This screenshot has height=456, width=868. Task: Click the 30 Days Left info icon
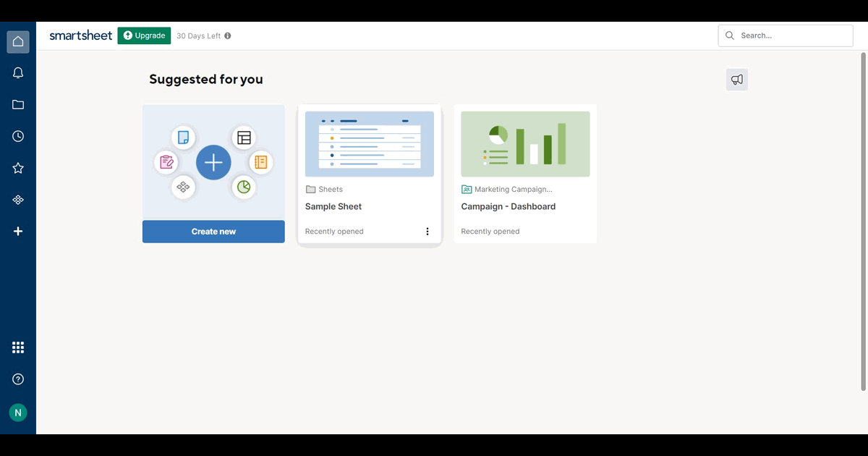click(228, 35)
